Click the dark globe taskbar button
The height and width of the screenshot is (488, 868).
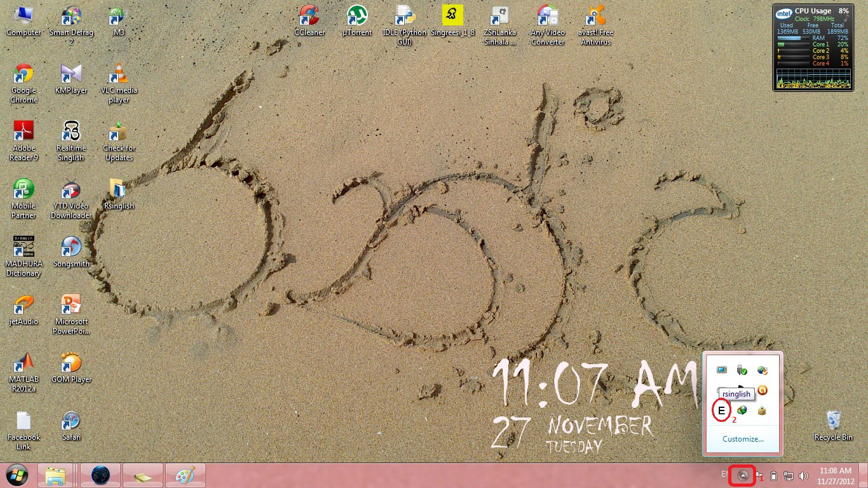click(100, 475)
